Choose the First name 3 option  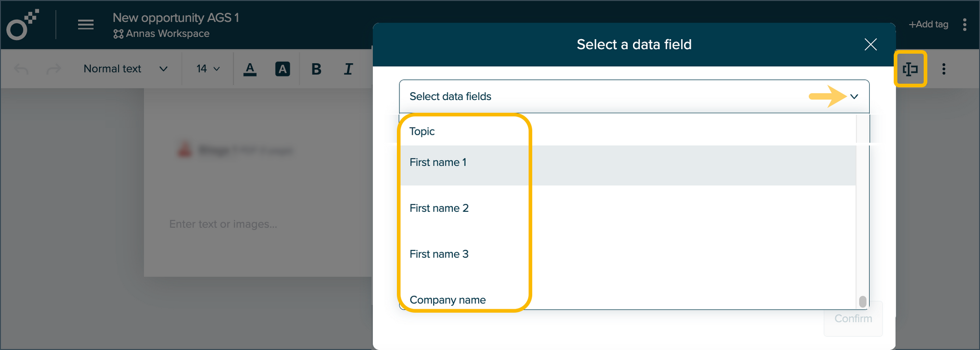pos(628,254)
